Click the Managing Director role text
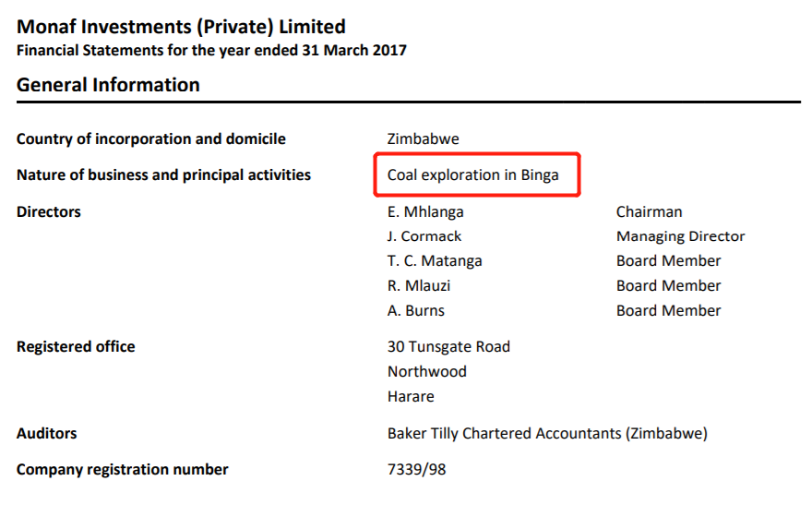This screenshot has width=812, height=505. pos(680,236)
